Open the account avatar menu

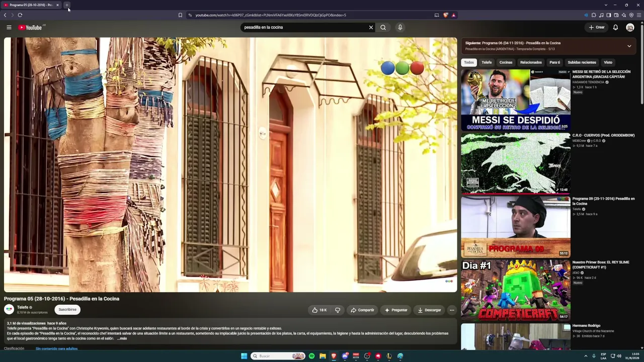point(630,27)
